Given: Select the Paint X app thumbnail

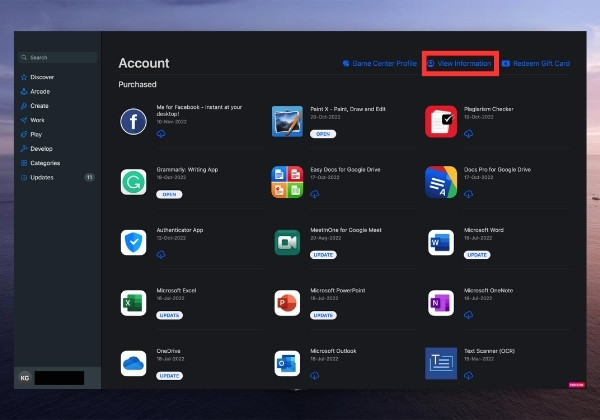Looking at the screenshot, I should pos(287,122).
